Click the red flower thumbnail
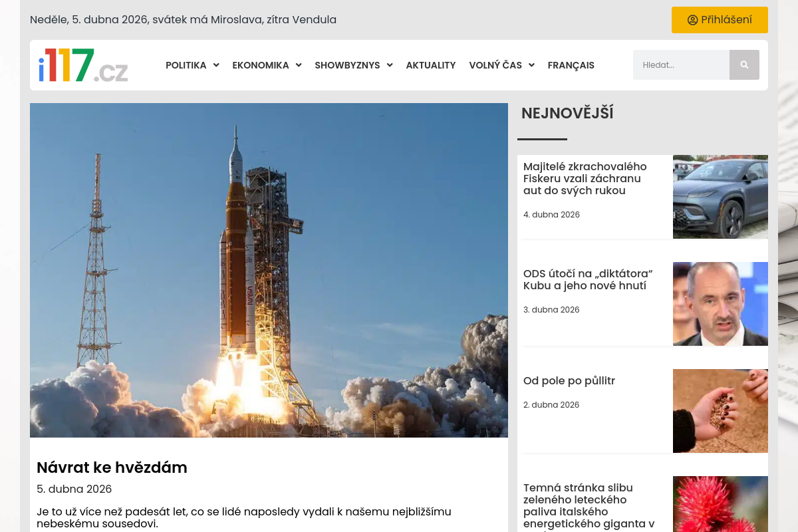The image size is (798, 532). [720, 504]
